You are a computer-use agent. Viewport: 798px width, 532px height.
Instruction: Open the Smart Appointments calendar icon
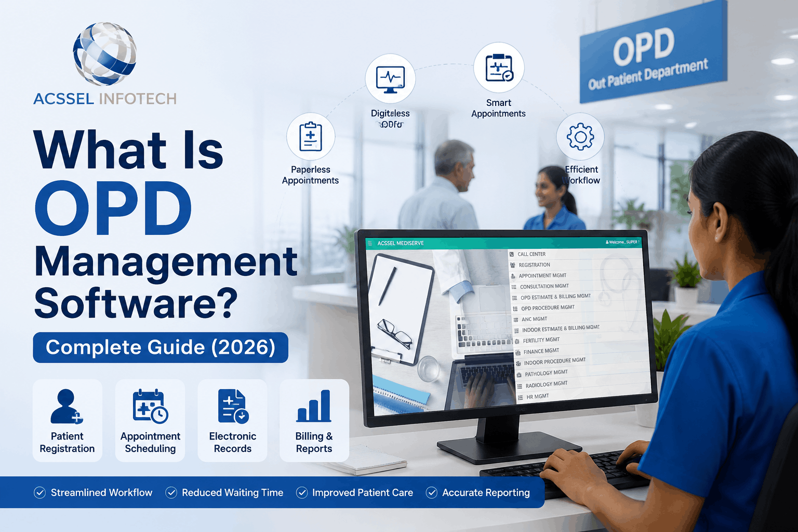tap(499, 68)
